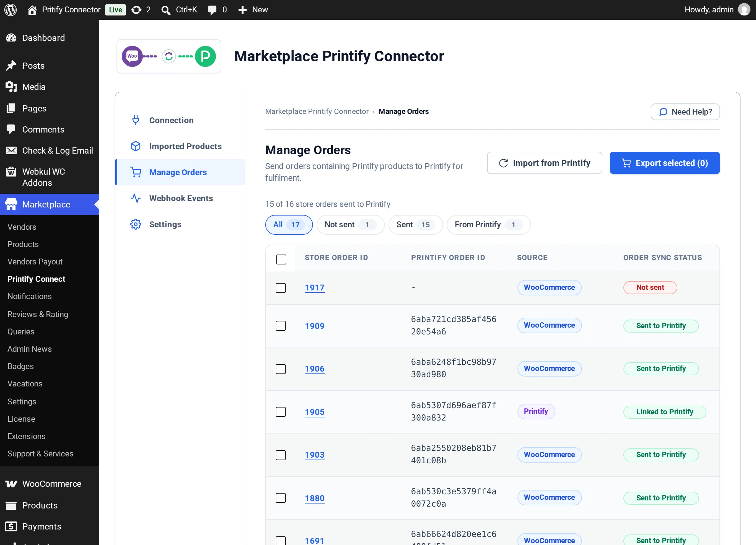Click the Comments icon in the sidebar
The height and width of the screenshot is (545, 756).
click(x=11, y=129)
